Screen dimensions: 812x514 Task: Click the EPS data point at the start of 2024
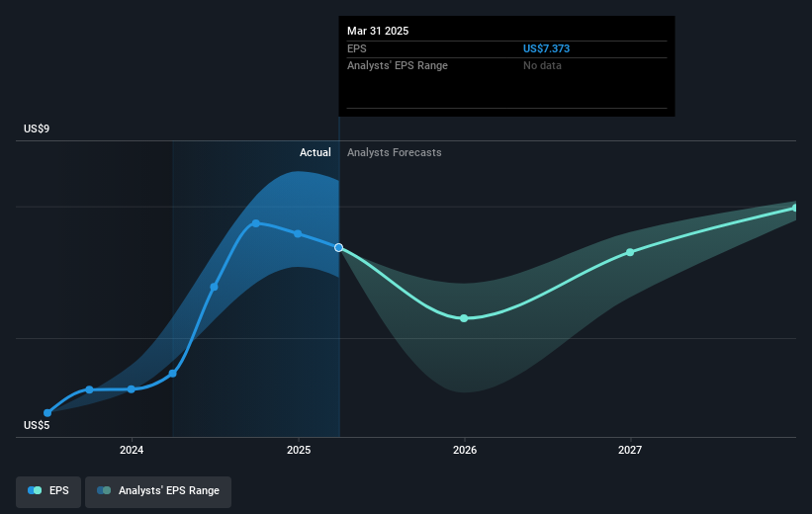131,389
